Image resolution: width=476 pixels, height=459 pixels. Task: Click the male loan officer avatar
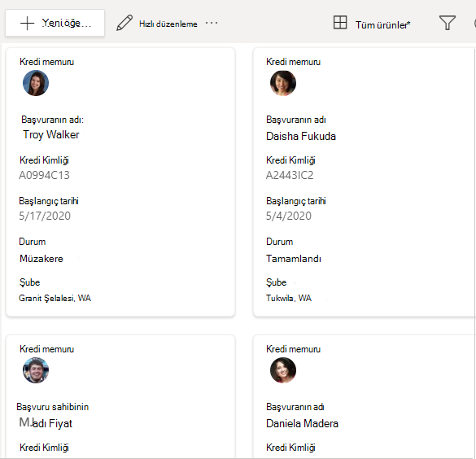(36, 370)
